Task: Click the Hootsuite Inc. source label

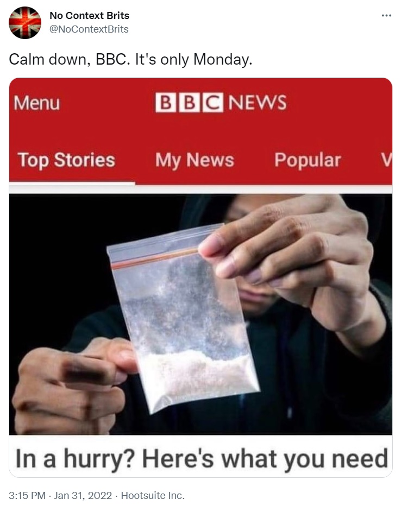Action: (153, 495)
